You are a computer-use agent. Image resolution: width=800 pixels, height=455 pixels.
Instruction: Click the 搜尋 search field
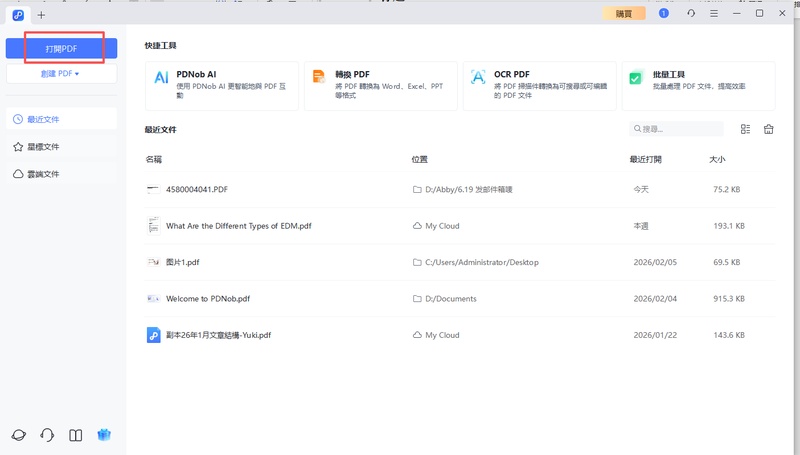(680, 129)
